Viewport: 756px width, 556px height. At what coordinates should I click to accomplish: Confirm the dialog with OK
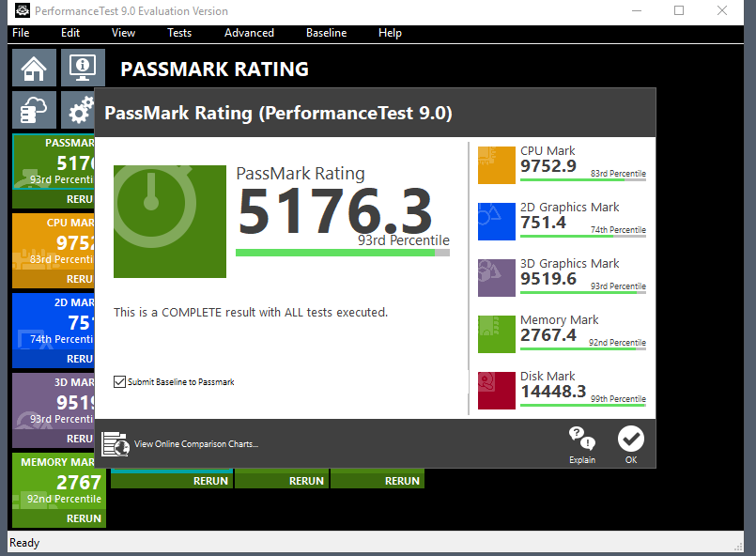[x=631, y=445]
